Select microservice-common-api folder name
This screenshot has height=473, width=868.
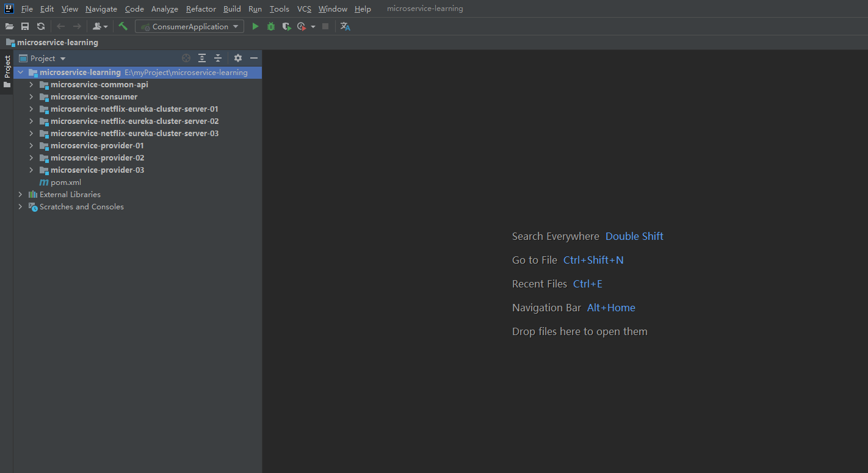pos(99,84)
